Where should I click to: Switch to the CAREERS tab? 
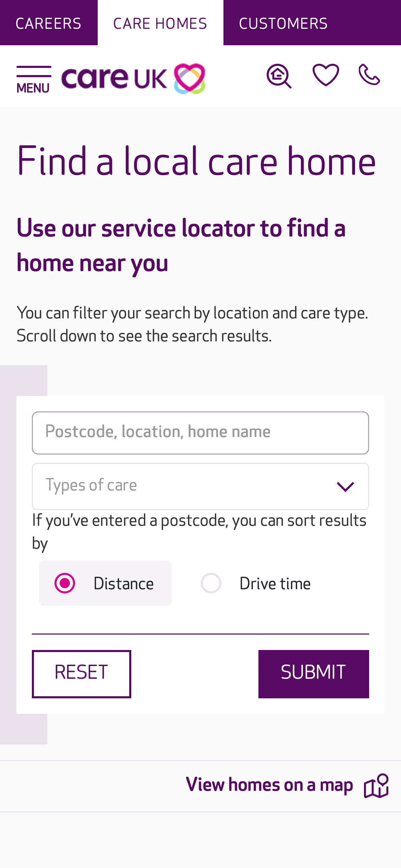pyautogui.click(x=49, y=23)
